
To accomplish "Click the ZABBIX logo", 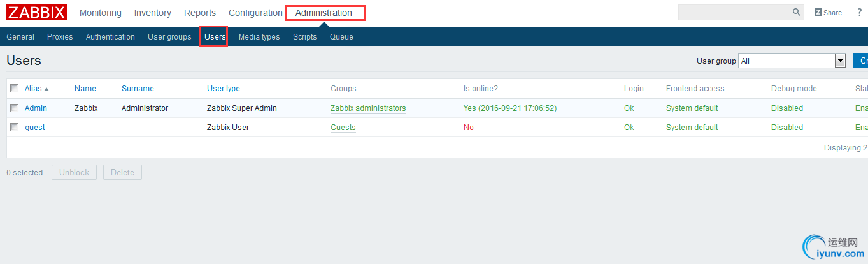I will (37, 13).
